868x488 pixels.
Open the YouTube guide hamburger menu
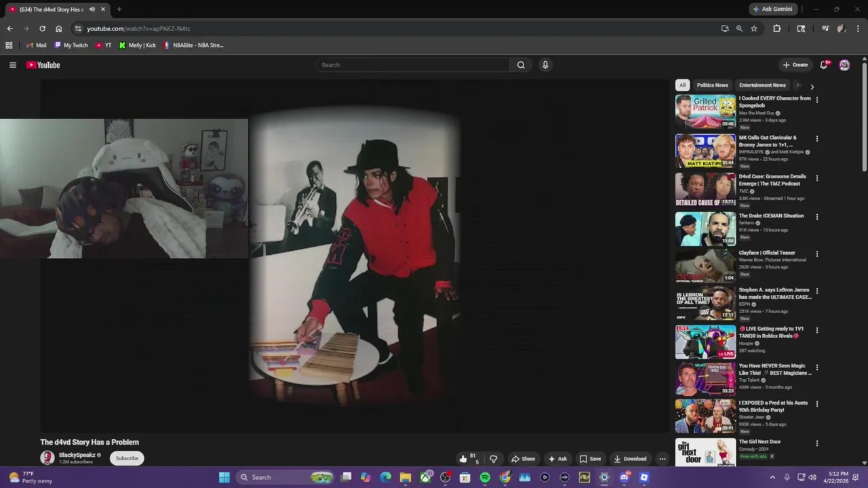[x=12, y=65]
